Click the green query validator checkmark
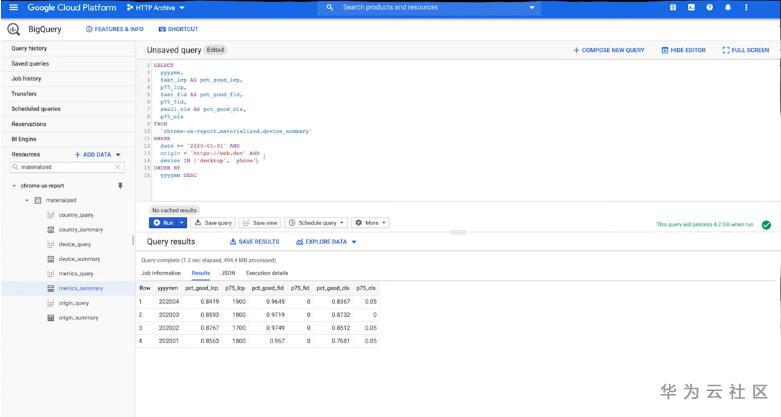 766,225
